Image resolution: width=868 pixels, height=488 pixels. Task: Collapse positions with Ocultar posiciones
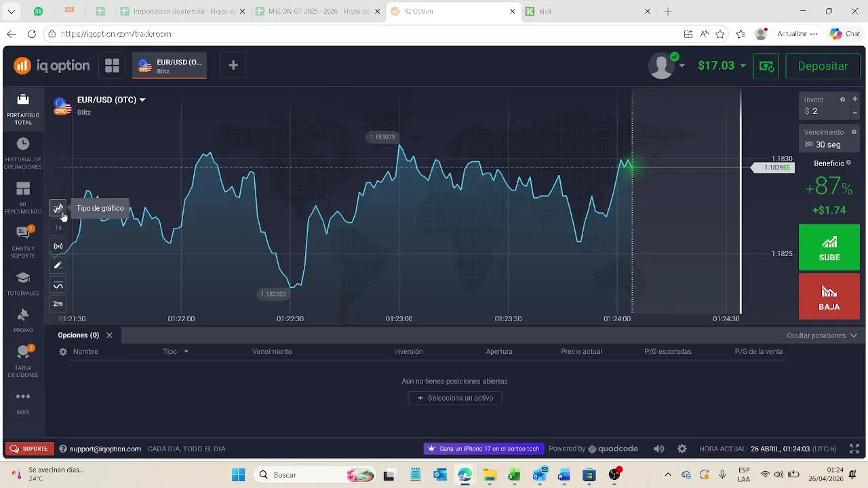click(x=821, y=335)
